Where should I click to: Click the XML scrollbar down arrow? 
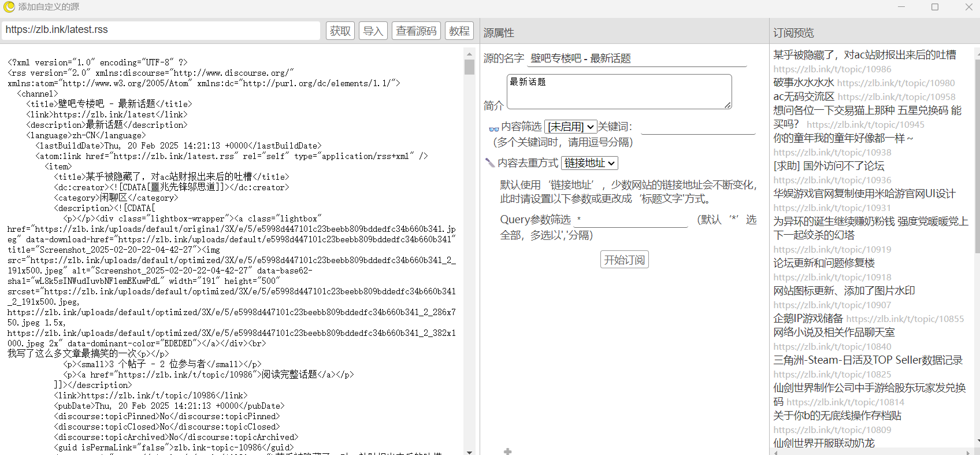469,452
